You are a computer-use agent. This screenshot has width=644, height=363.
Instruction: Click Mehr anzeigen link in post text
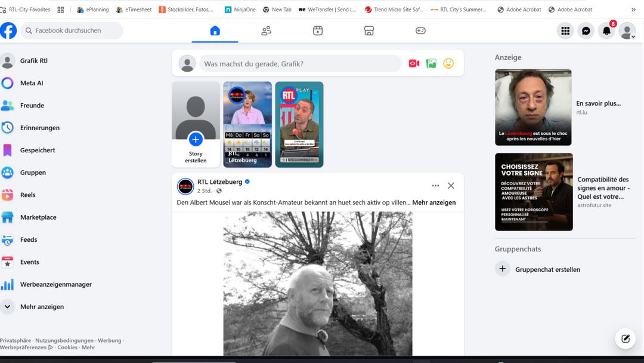pyautogui.click(x=434, y=202)
